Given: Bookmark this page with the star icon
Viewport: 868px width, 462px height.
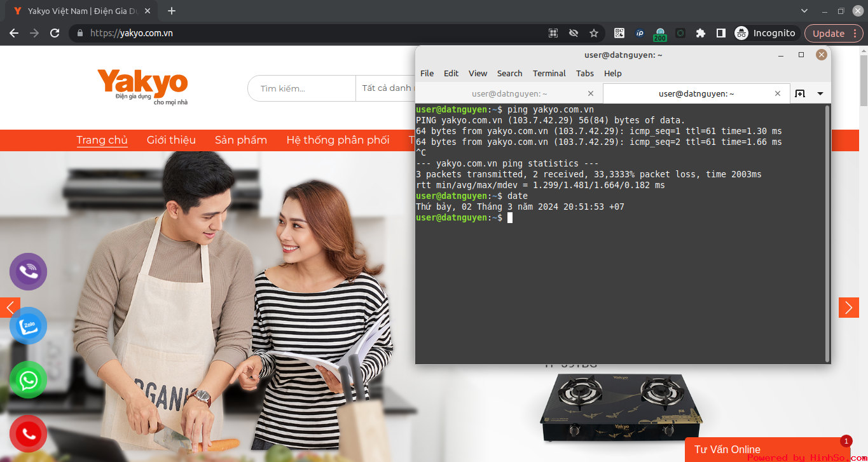Looking at the screenshot, I should (594, 33).
